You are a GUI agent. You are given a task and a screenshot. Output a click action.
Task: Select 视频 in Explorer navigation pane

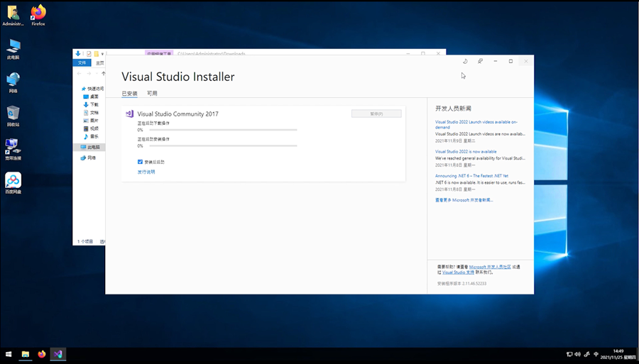(x=91, y=128)
